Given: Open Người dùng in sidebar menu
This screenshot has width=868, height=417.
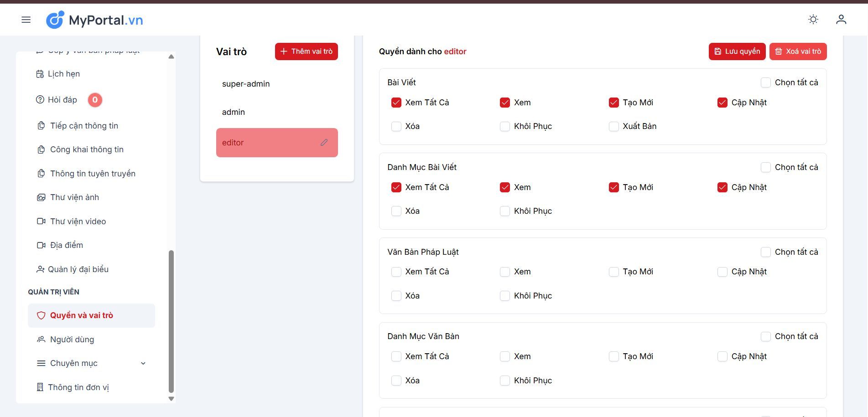Looking at the screenshot, I should 72,340.
